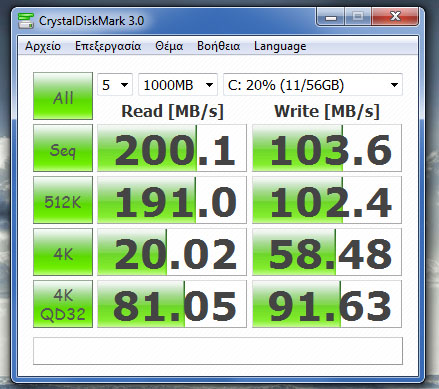Start all benchmarks with the All button
This screenshot has height=389, width=439.
[x=63, y=96]
